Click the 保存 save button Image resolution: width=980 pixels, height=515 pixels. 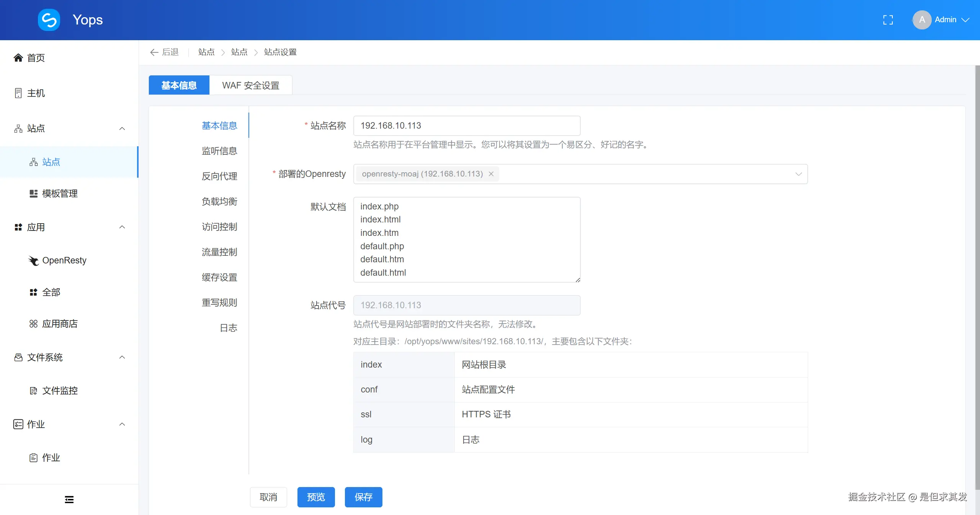[363, 497]
